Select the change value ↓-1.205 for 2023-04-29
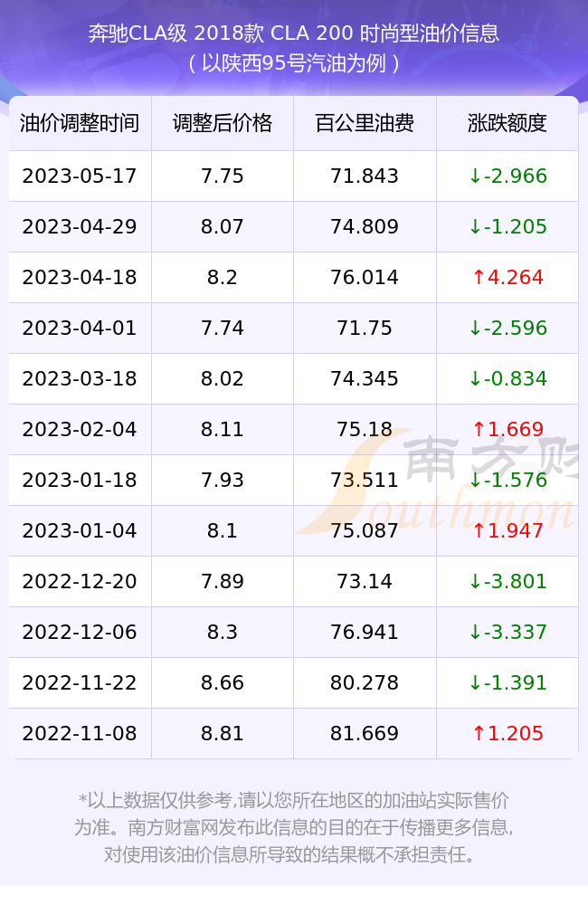The height and width of the screenshot is (905, 588). [507, 227]
